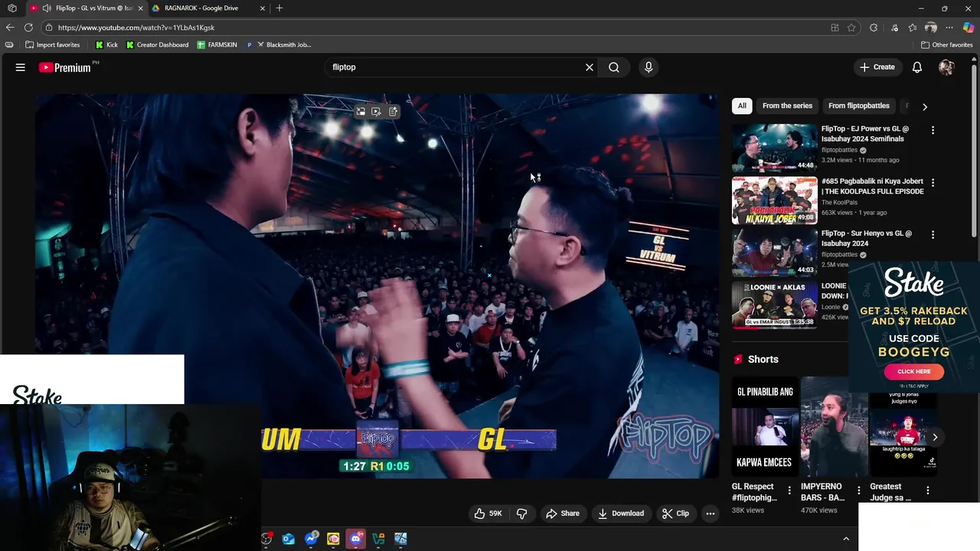
Task: Go back with the browser back arrow
Action: click(10, 28)
